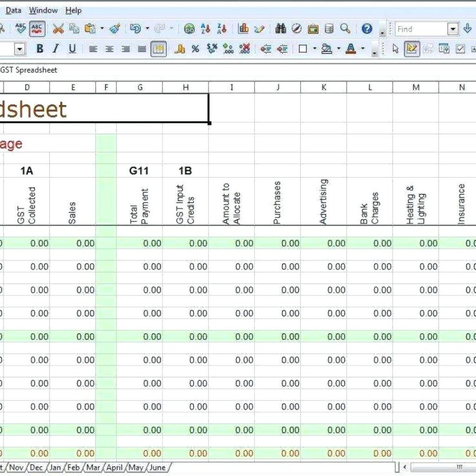This screenshot has width=476, height=476.
Task: Select the Format Paintbrush tool
Action: 116,28
